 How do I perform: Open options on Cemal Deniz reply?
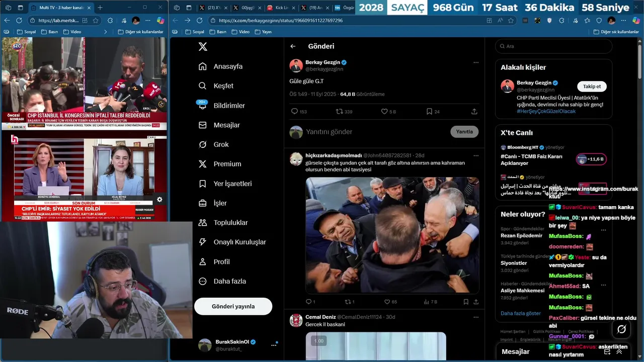click(x=475, y=317)
